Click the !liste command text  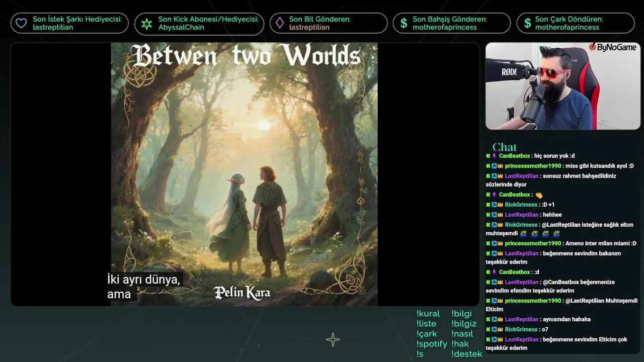click(x=426, y=324)
